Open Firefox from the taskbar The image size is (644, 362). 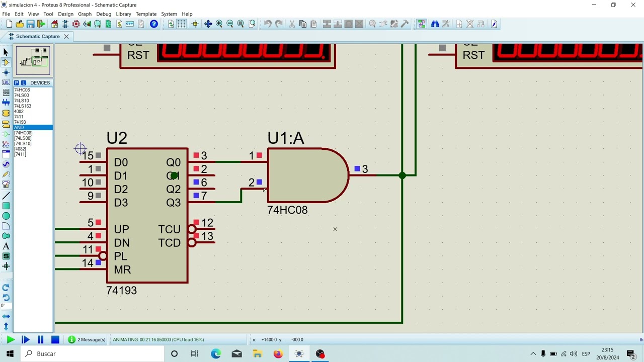coord(278,354)
